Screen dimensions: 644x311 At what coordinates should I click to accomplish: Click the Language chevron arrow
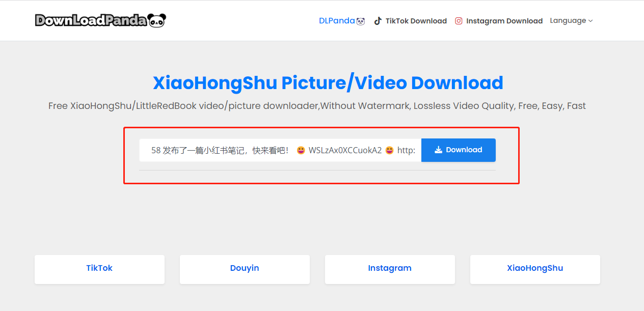point(591,21)
